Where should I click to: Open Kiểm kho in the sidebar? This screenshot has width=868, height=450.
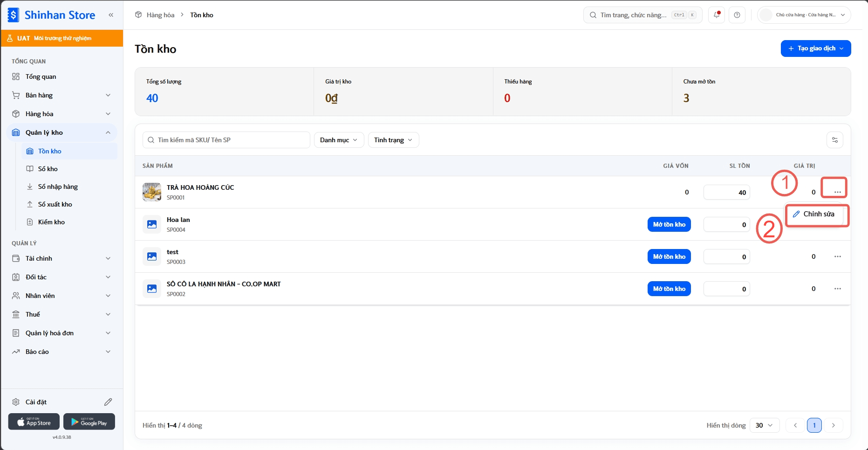[69, 222]
